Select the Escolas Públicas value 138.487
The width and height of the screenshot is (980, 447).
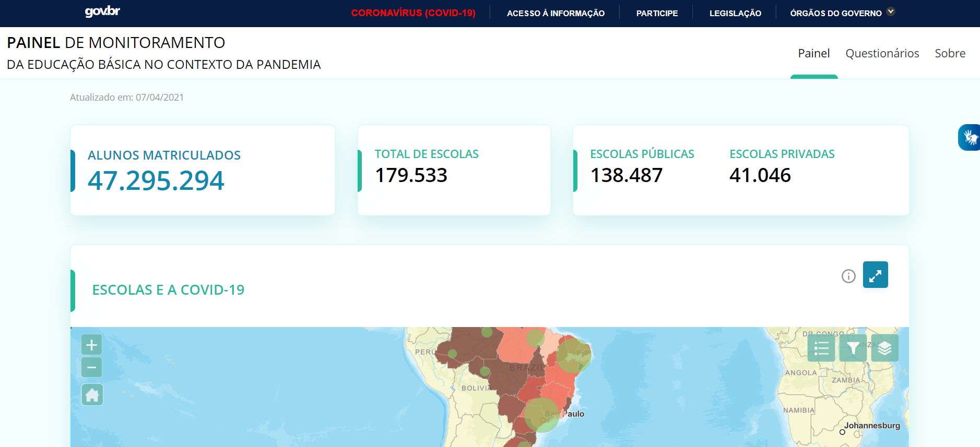pos(626,175)
